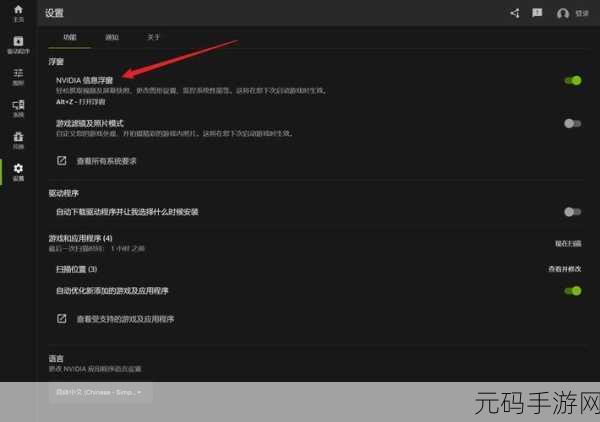This screenshot has height=422, width=600.
Task: Go to the Home page in sidebar
Action: coord(18,13)
